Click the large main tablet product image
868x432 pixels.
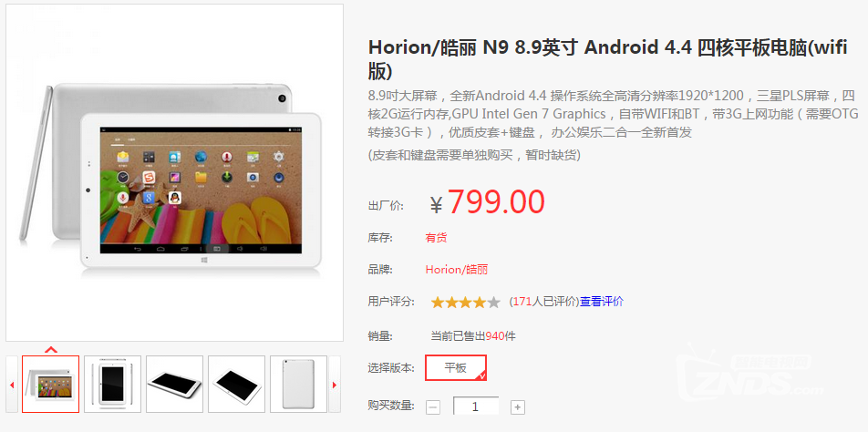click(x=174, y=172)
